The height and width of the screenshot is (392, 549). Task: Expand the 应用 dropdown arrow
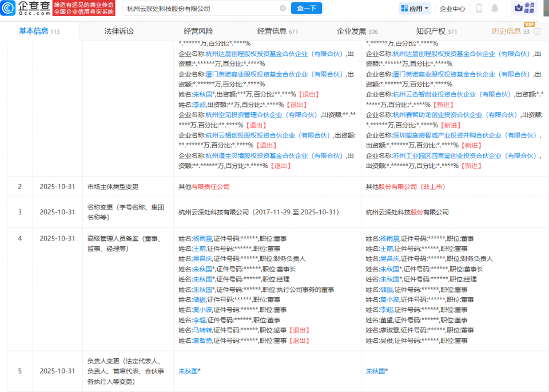426,8
